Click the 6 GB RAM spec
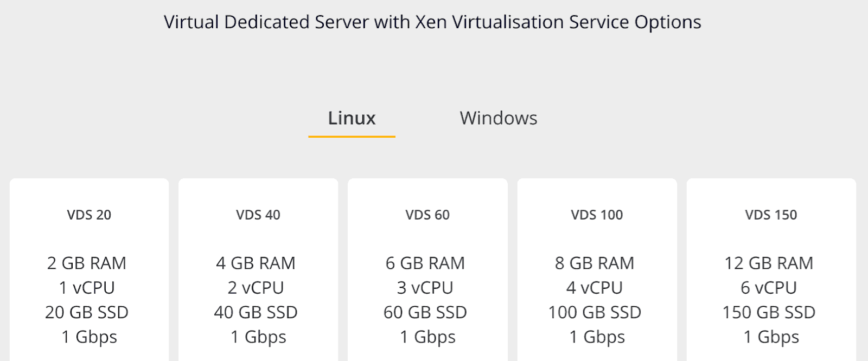Screen dimensions: 868x361 point(425,263)
